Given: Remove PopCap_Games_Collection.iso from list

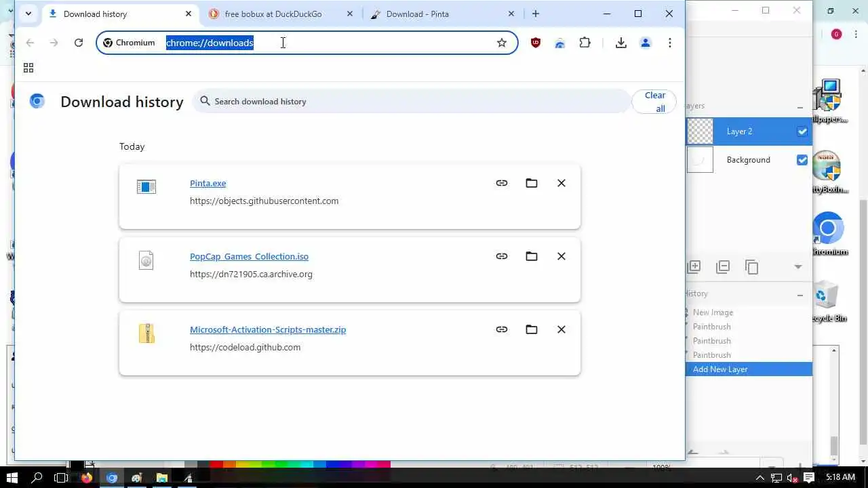Looking at the screenshot, I should click(561, 256).
